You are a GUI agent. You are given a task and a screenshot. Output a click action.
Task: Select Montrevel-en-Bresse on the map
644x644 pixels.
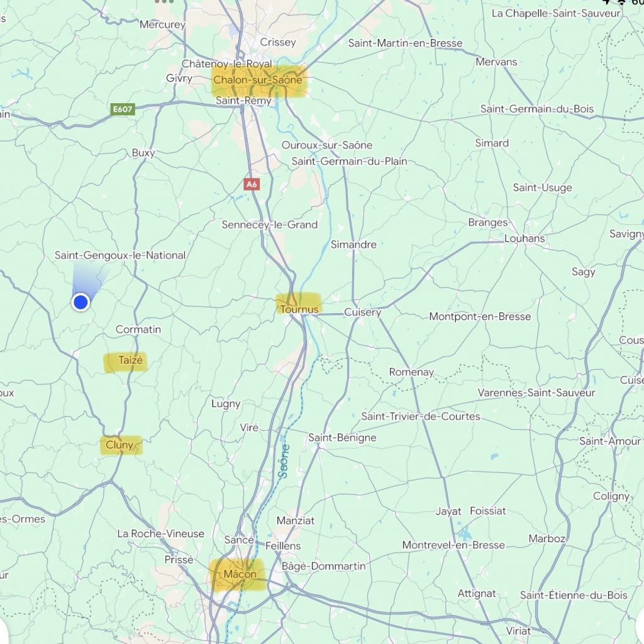click(x=453, y=545)
